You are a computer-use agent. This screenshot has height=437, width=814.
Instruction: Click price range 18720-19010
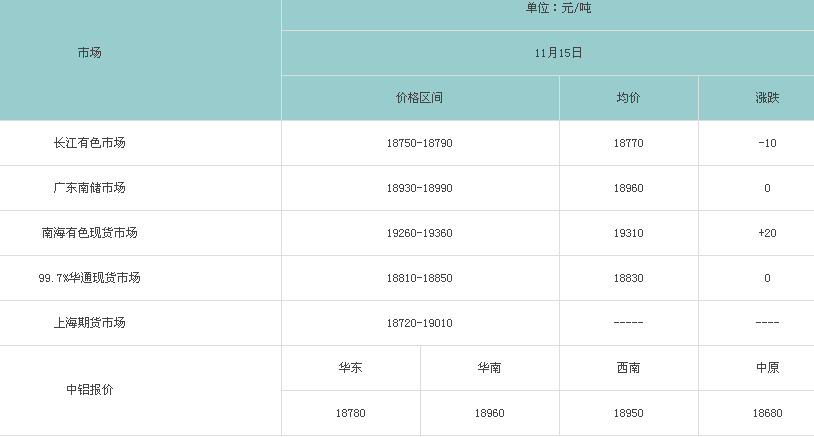coord(419,323)
